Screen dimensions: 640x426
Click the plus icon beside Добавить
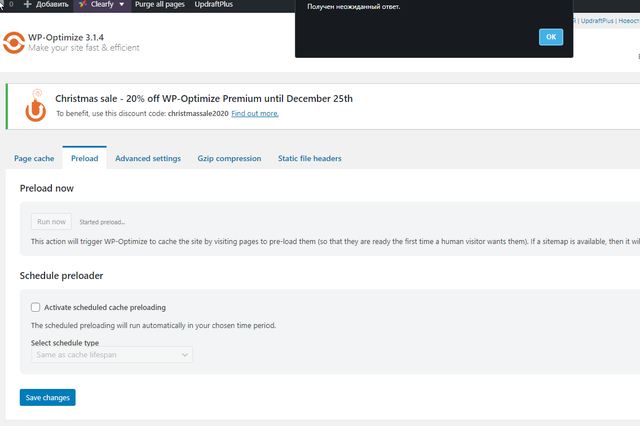27,4
